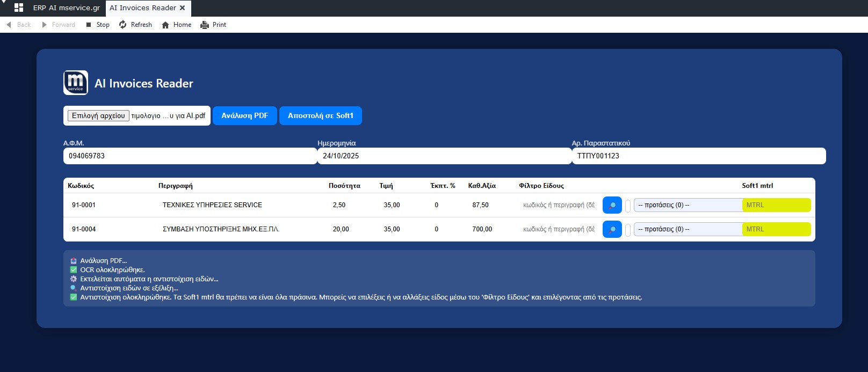Click the code cell 91-0001

pyautogui.click(x=84, y=205)
